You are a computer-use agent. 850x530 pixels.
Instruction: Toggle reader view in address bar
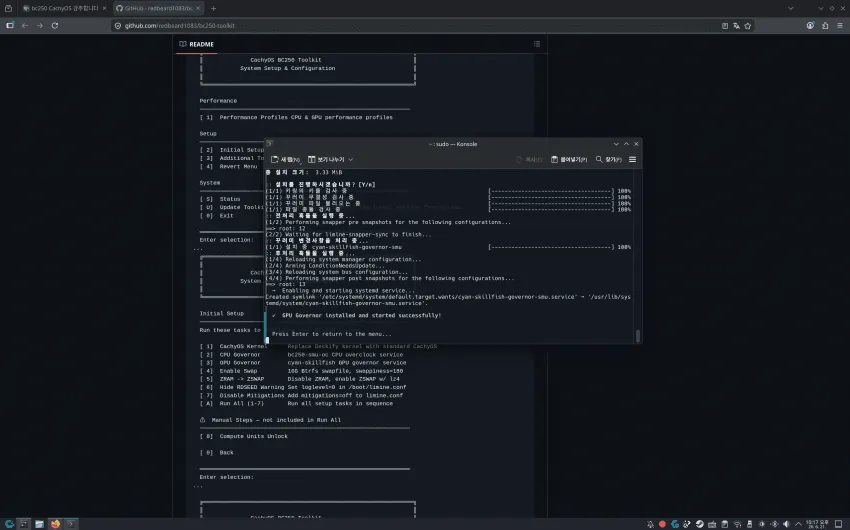click(x=725, y=25)
